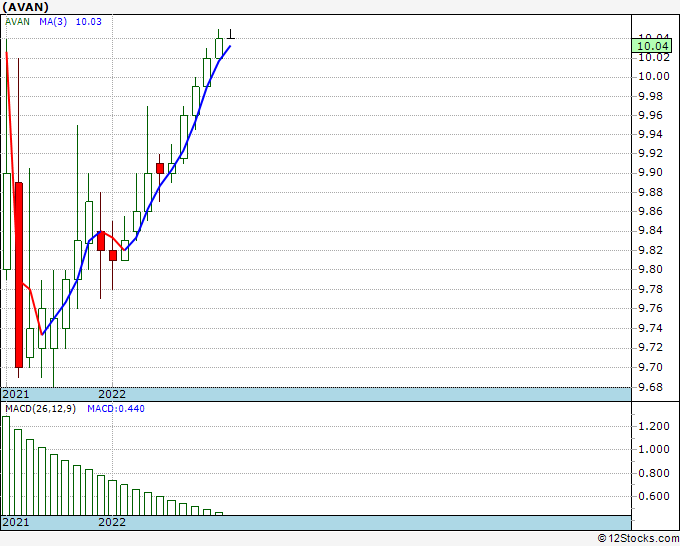Click the 0.600 MACD axis label
Screen dimensions: 680x546
tap(654, 496)
